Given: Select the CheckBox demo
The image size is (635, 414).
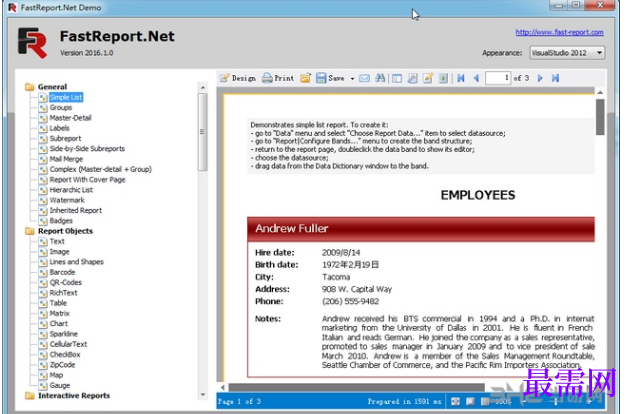Looking at the screenshot, I should (65, 354).
